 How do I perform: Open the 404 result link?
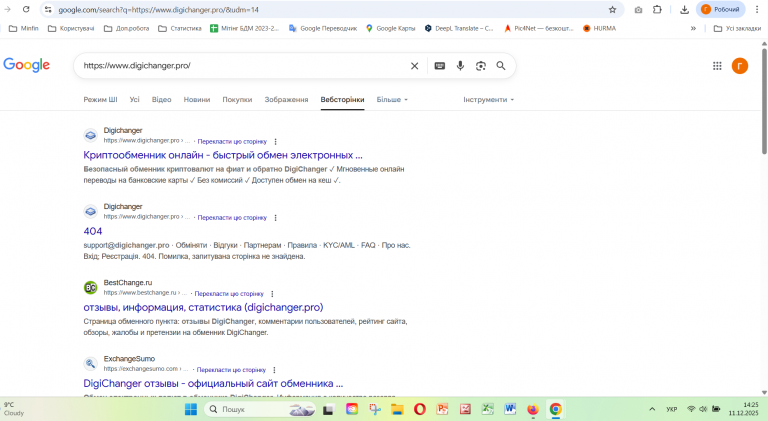pyautogui.click(x=93, y=231)
